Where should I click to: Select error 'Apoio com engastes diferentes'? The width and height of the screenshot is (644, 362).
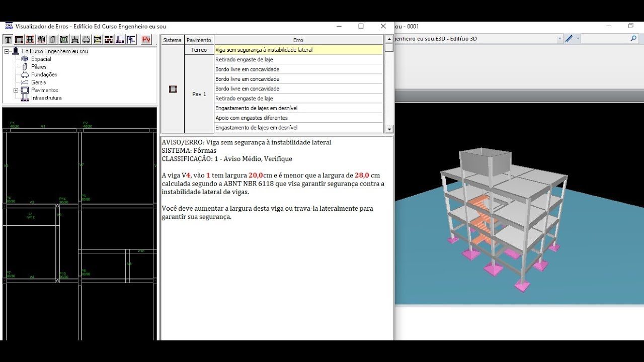(299, 118)
